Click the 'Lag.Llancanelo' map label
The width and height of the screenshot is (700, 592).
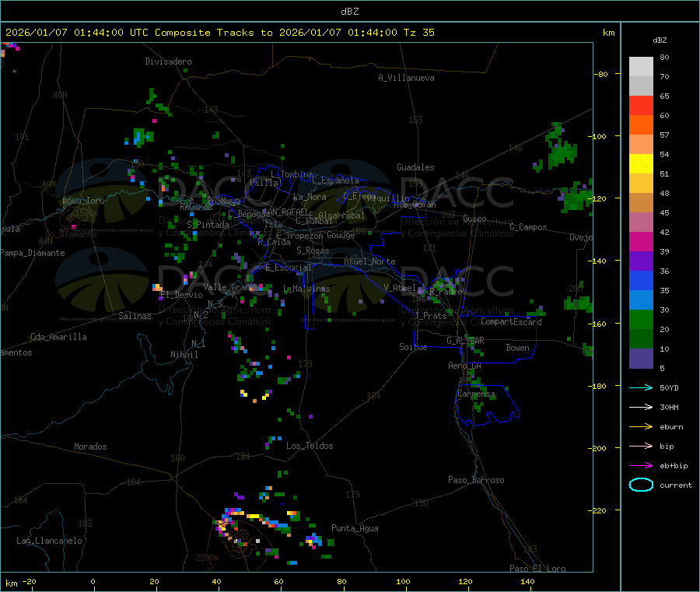[50, 541]
